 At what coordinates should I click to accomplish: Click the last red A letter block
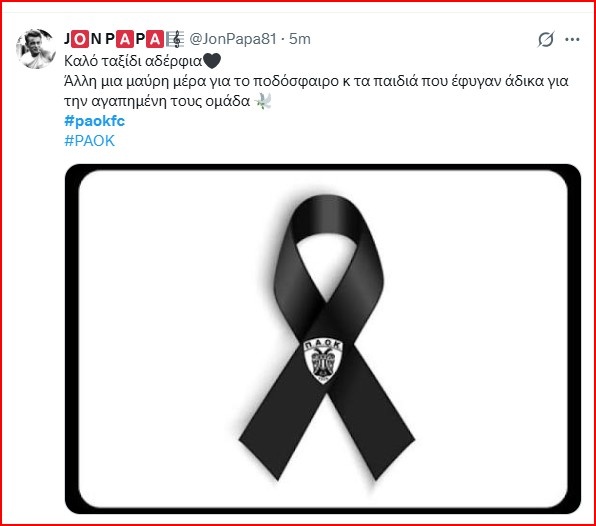(155, 39)
